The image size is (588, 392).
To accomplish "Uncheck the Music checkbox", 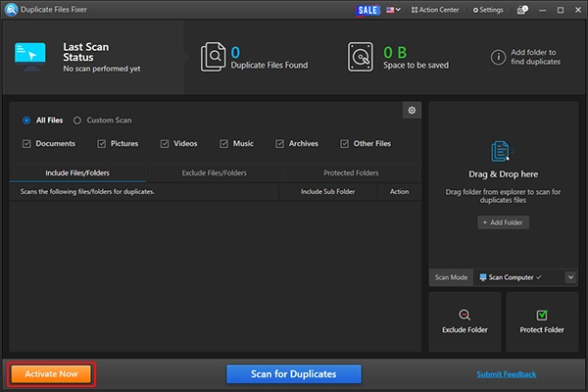I will click(x=223, y=144).
